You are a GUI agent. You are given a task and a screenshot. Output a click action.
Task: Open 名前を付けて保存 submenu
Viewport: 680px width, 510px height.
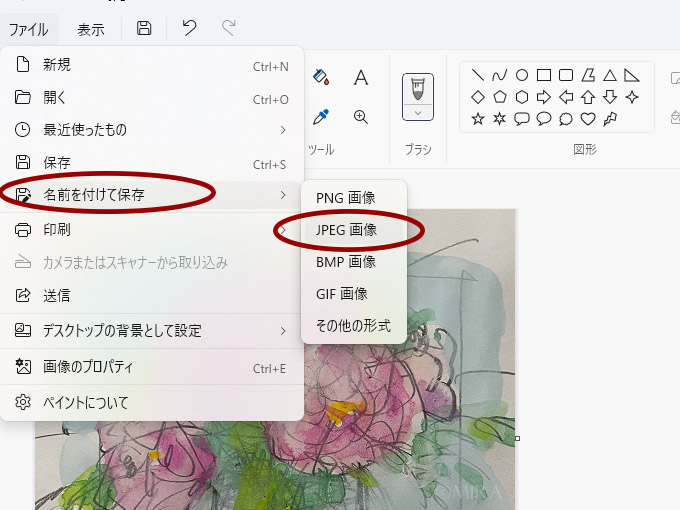(94, 195)
